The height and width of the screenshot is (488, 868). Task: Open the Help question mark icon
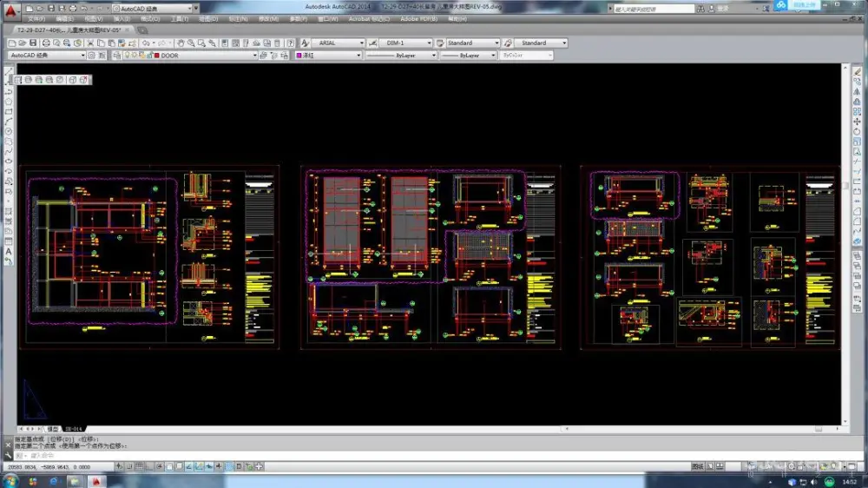[x=292, y=43]
